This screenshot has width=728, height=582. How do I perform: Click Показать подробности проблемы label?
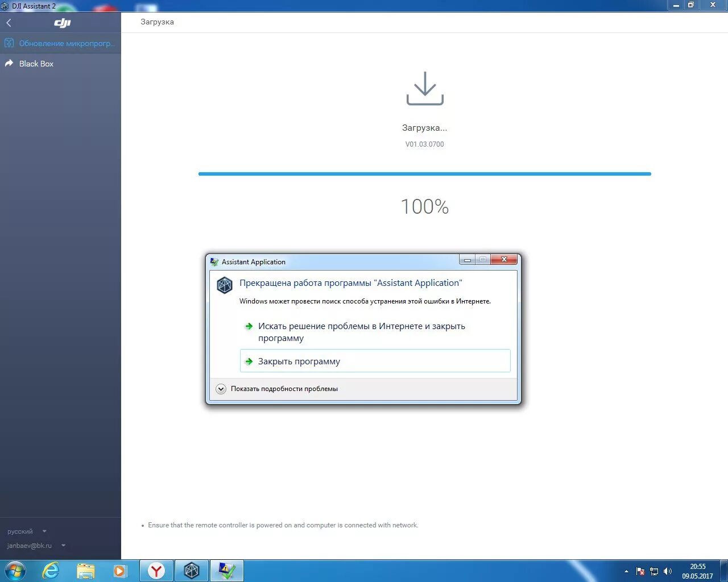pos(284,389)
